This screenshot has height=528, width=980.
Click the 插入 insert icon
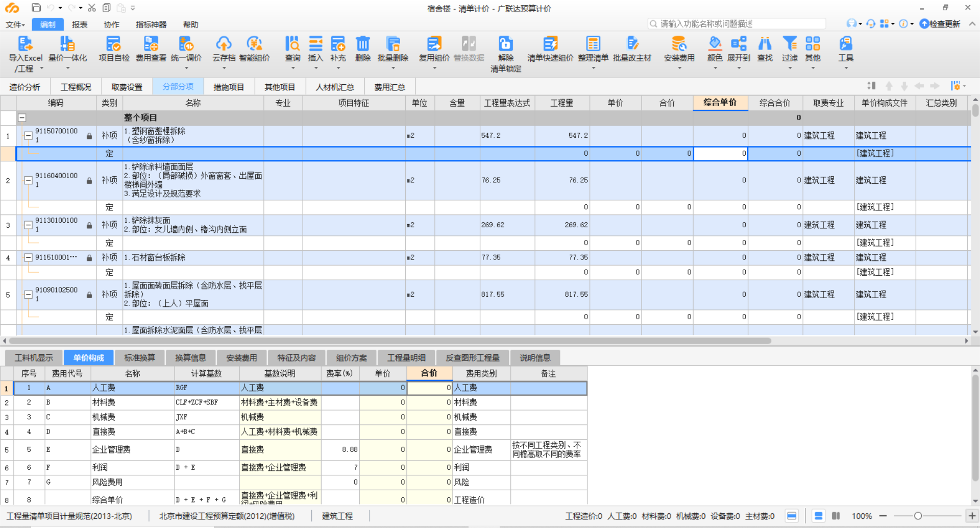(315, 44)
